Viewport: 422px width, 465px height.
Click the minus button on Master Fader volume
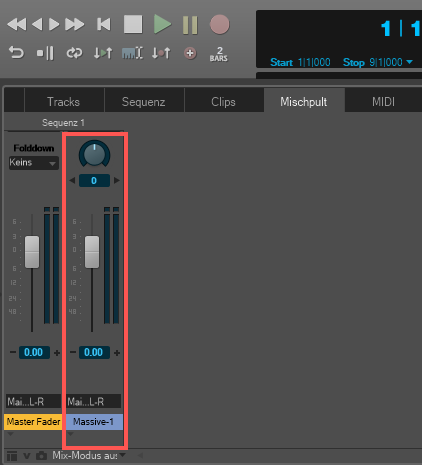pos(13,352)
